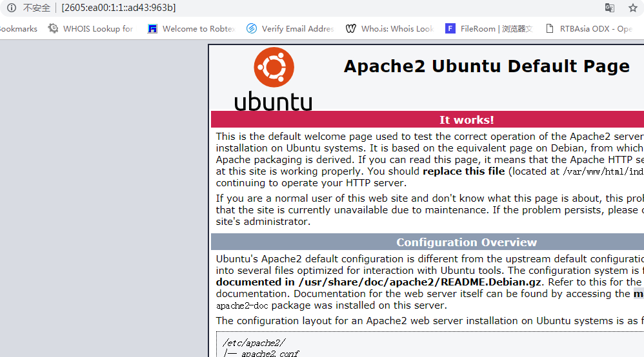
Task: Click the Ubuntu logo image
Action: point(274,79)
